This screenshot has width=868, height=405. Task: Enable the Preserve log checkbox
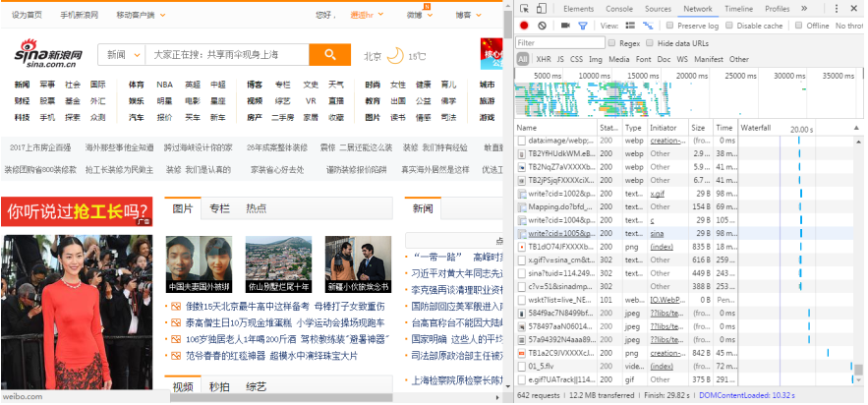[x=669, y=26]
